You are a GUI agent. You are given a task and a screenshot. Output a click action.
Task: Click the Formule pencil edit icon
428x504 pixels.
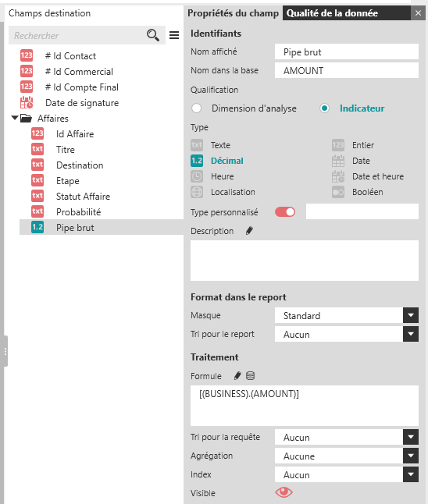(237, 376)
